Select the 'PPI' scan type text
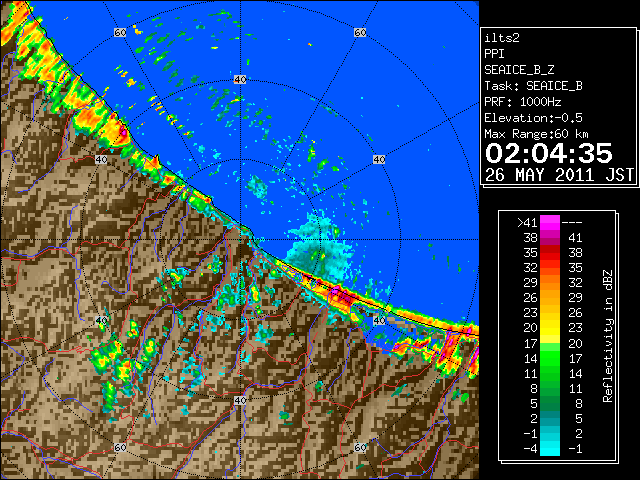Viewport: 640px width, 480px height. coord(494,54)
